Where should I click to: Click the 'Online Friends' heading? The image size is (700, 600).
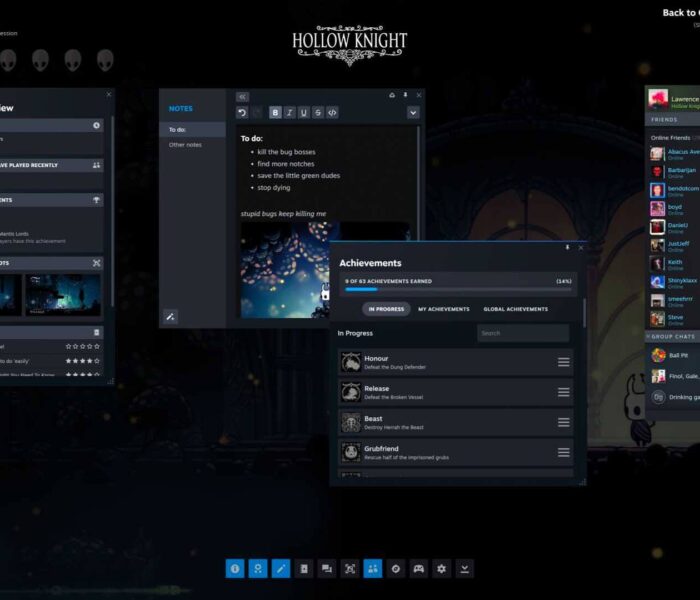pos(671,138)
